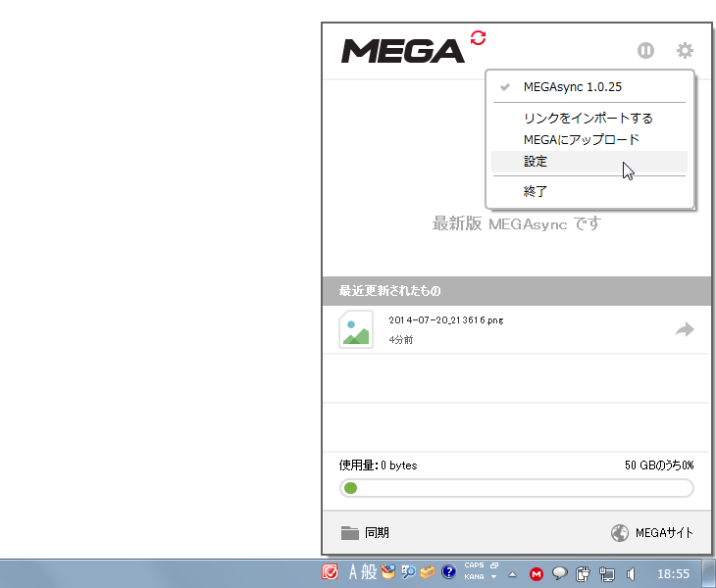Choose リンクをインポートする menu item
The height and width of the screenshot is (588, 716).
(589, 119)
